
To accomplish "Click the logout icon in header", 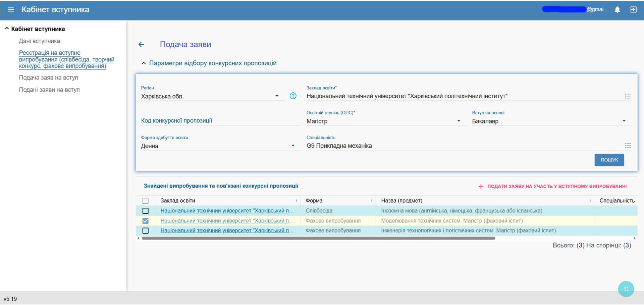I will [x=633, y=10].
